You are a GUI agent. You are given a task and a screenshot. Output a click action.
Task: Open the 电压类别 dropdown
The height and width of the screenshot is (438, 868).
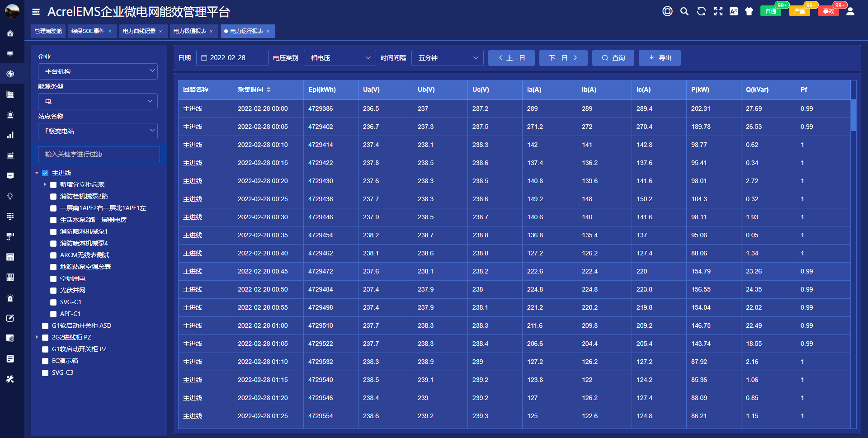point(340,58)
